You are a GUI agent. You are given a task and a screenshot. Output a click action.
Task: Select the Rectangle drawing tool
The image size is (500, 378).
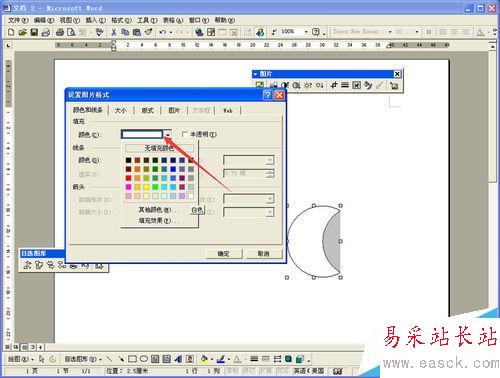click(x=132, y=359)
